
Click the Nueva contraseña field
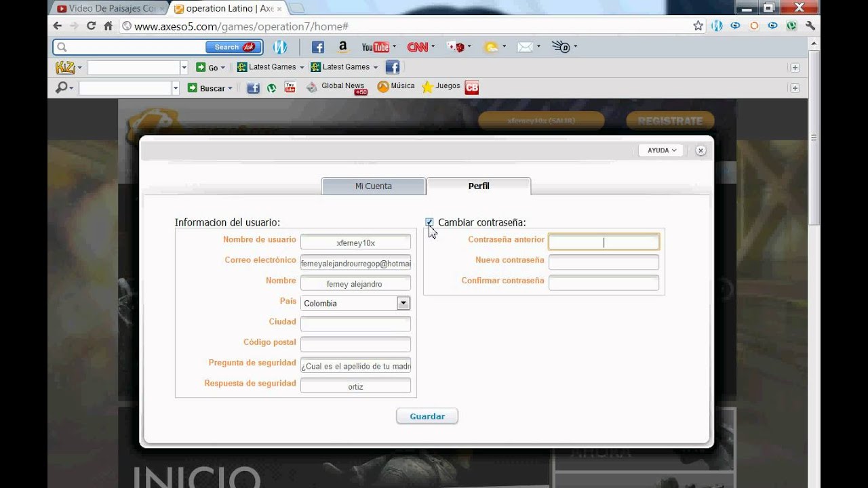tap(604, 262)
